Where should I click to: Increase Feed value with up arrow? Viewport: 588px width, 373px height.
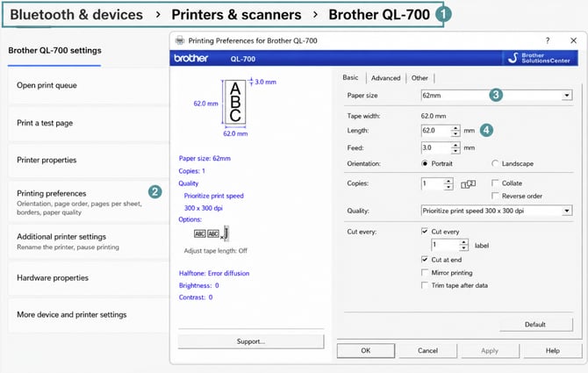[455, 145]
